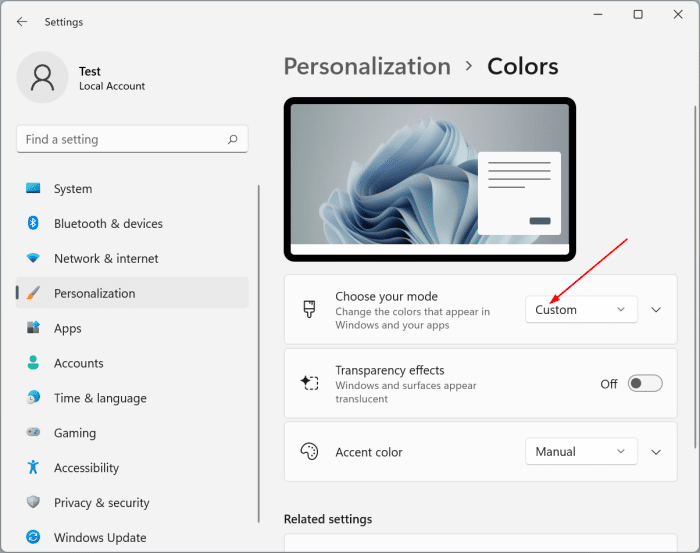
Task: Click the sidebar navigation scrollbar
Action: (x=258, y=353)
